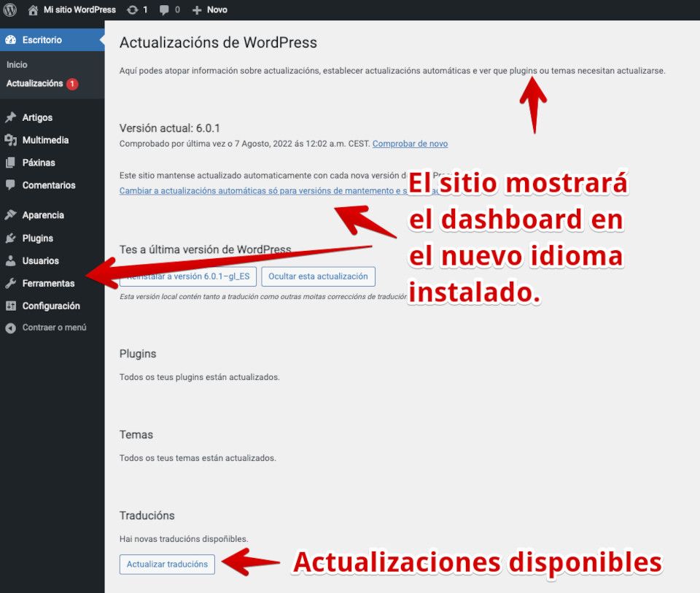Click the updates circular arrows icon
The height and width of the screenshot is (593, 700).
click(x=132, y=9)
